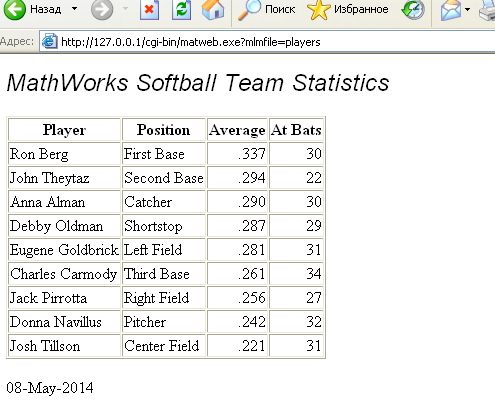Screen dimensions: 495x400
Task: Click the Shortstop position cell
Action: (164, 226)
